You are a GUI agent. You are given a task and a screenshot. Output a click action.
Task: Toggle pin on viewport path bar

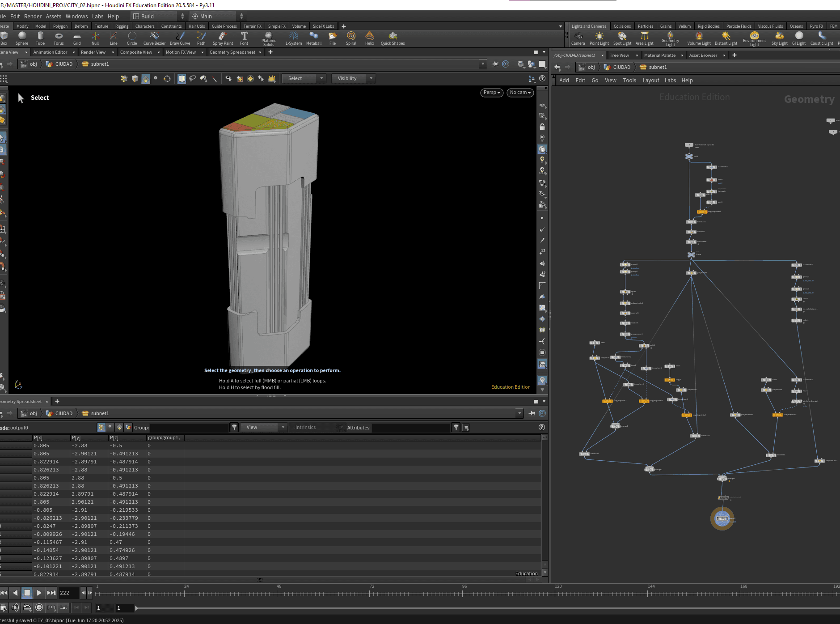pos(495,64)
